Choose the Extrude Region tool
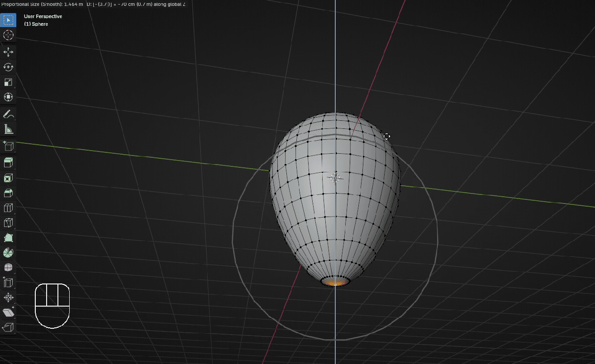Viewport: 595px width, 364px height. tap(8, 162)
